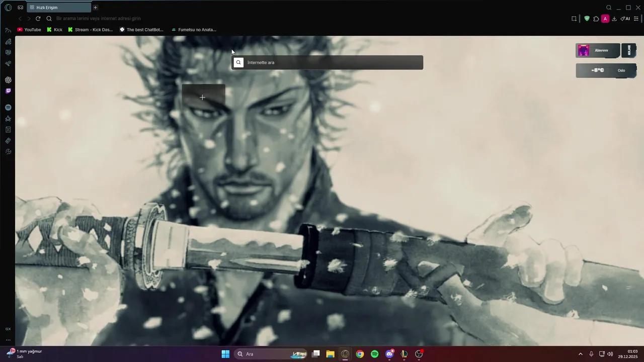
Task: Open last taskbar app with red badge
Action: 419,354
